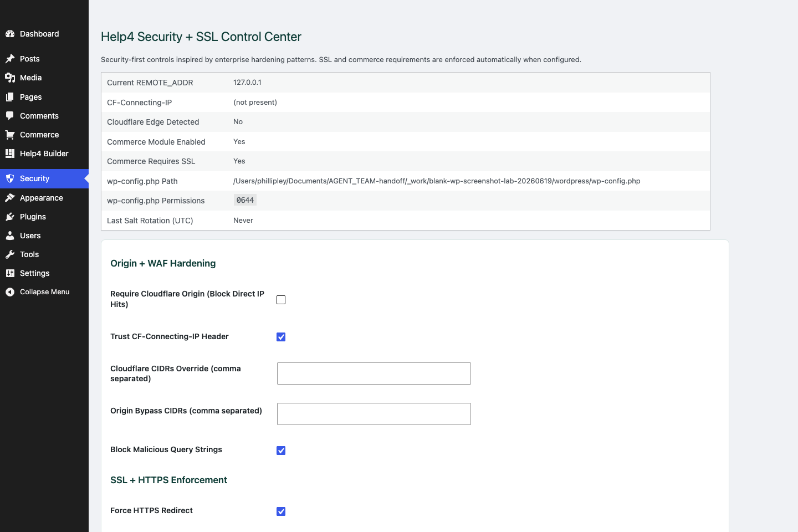Uncheck Trust CF-Connecting-IP Header
Screen dimensions: 798x532
click(281, 337)
